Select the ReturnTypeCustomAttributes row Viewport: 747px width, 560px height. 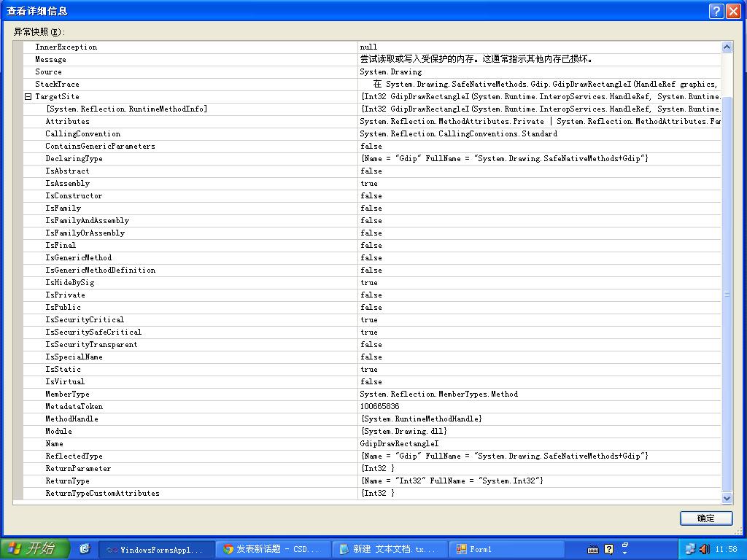371,493
